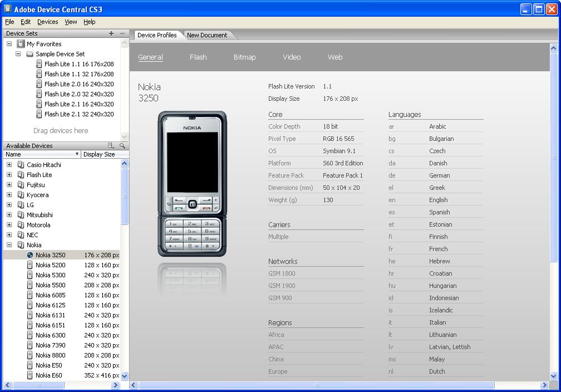Viewport: 561px width, 392px height.
Task: Expand the Fujitsu device group
Action: tap(9, 185)
